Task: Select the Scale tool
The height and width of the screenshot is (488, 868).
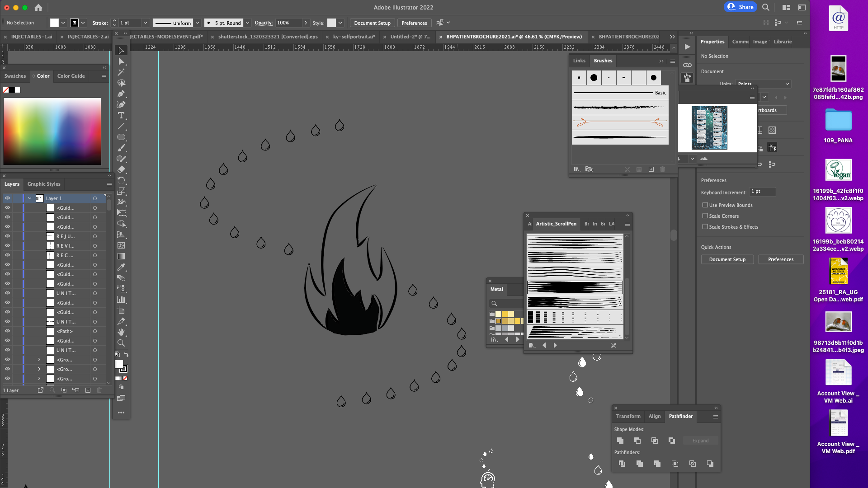Action: [x=121, y=191]
